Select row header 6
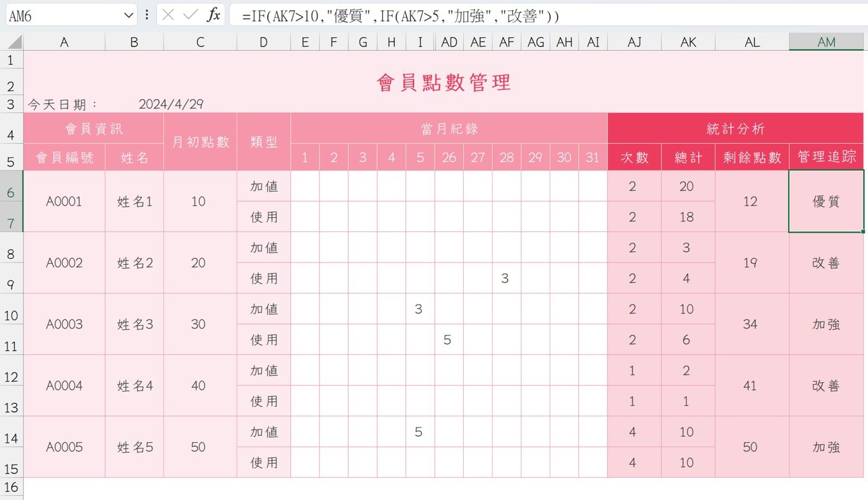 tap(11, 186)
